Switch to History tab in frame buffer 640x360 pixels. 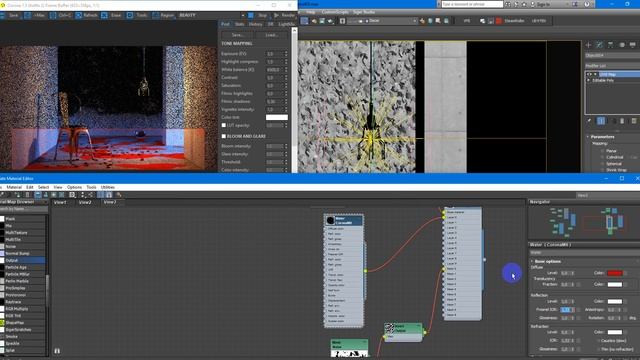[x=256, y=24]
